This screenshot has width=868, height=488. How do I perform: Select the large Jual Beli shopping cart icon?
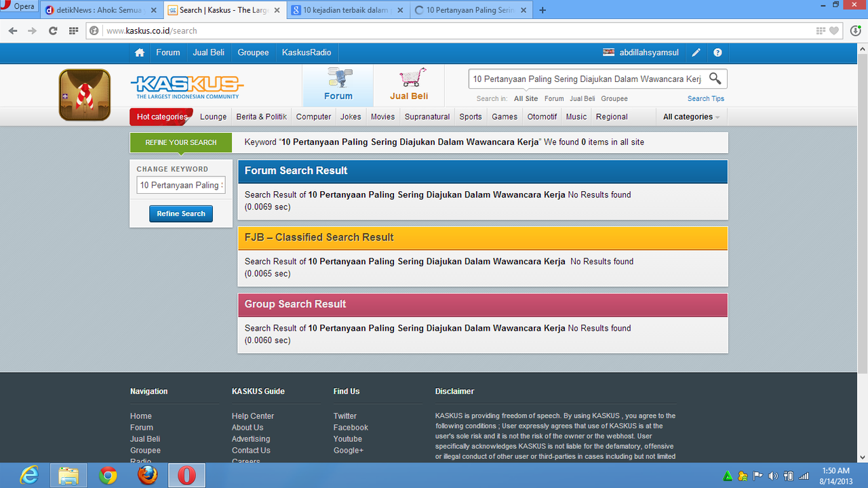pos(409,85)
